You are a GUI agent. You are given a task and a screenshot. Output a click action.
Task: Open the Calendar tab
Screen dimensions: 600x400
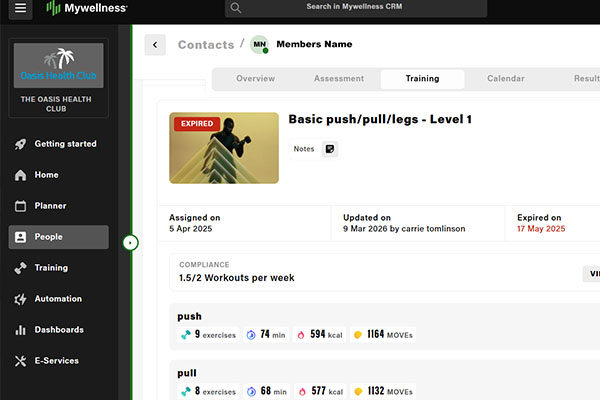(505, 79)
